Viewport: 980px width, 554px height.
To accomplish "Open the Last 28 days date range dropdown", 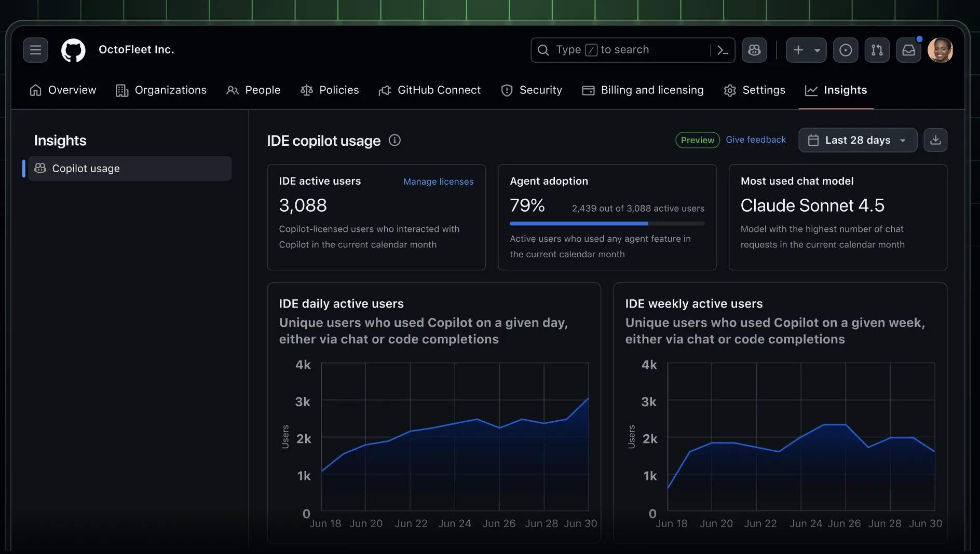I will coord(857,140).
